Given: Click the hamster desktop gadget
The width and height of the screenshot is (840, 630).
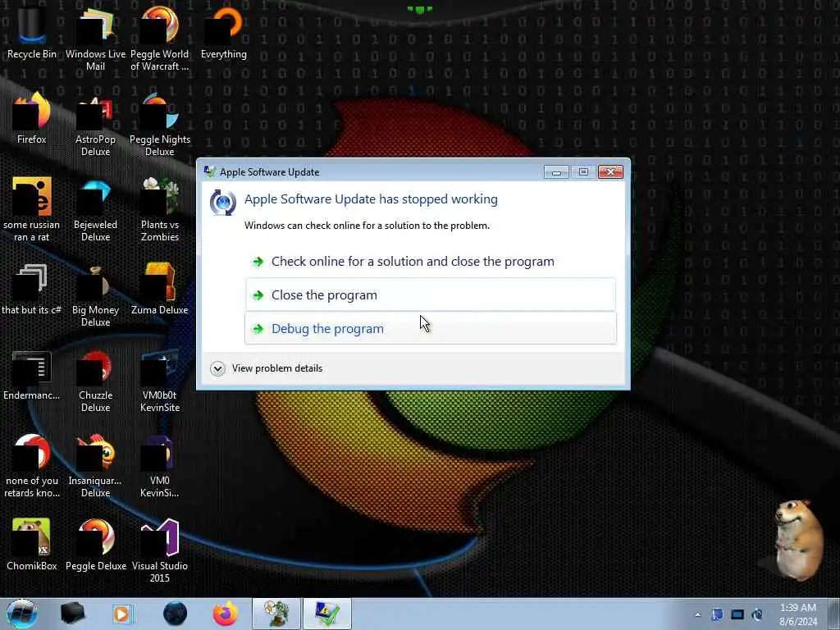Looking at the screenshot, I should point(799,540).
